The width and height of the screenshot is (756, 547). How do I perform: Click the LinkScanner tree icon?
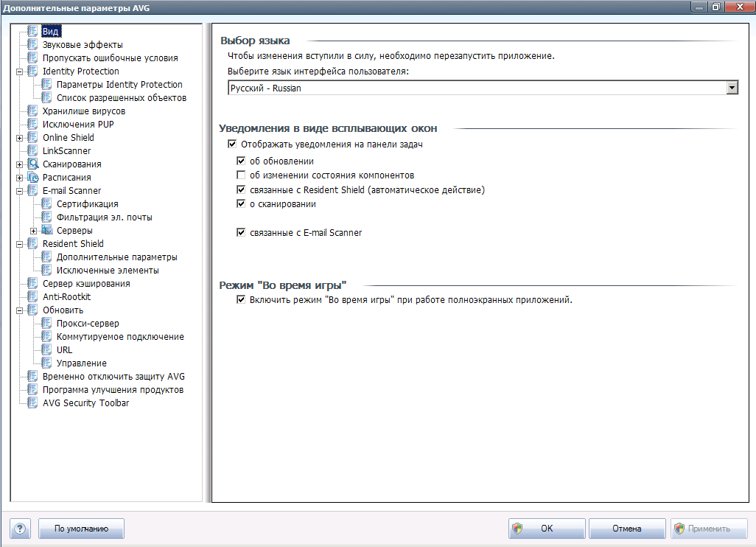(x=32, y=150)
